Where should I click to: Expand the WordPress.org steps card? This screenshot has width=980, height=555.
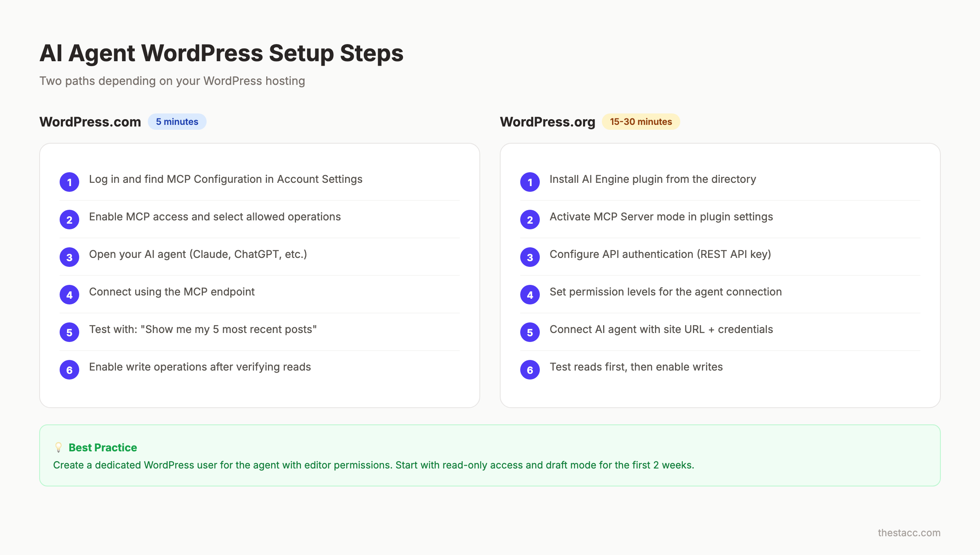720,275
